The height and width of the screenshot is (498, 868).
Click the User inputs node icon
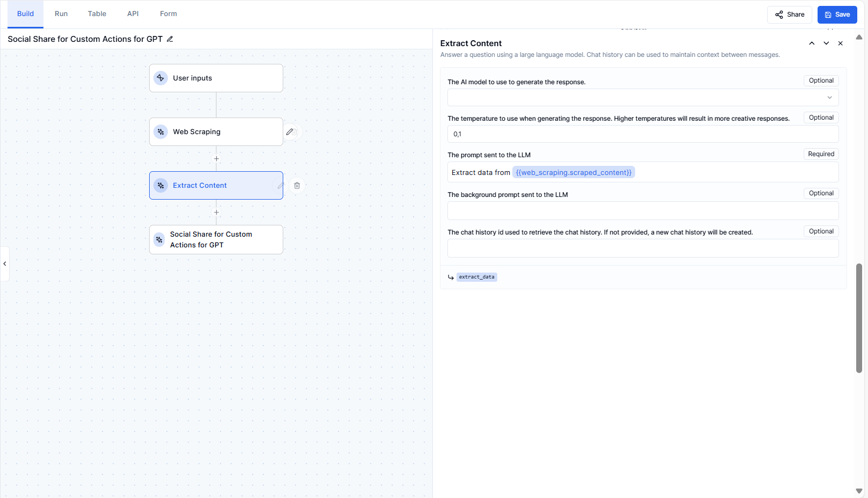pos(160,78)
